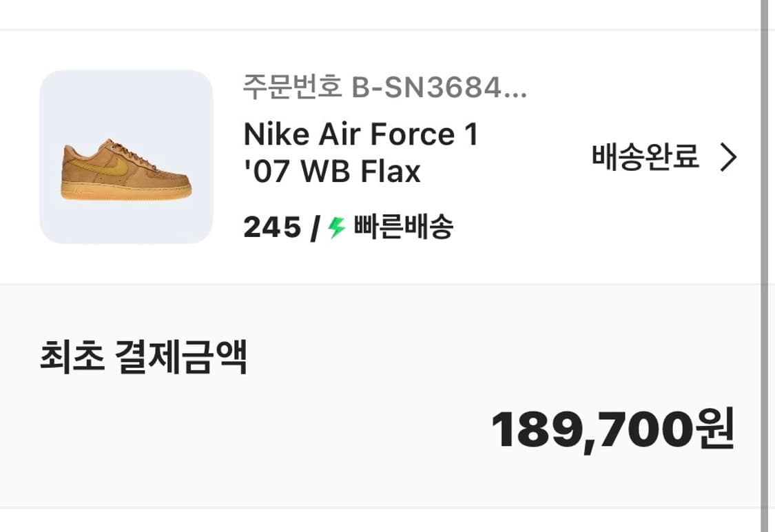Select the 189,700원 payment amount
Image resolution: width=775 pixels, height=532 pixels.
612,429
